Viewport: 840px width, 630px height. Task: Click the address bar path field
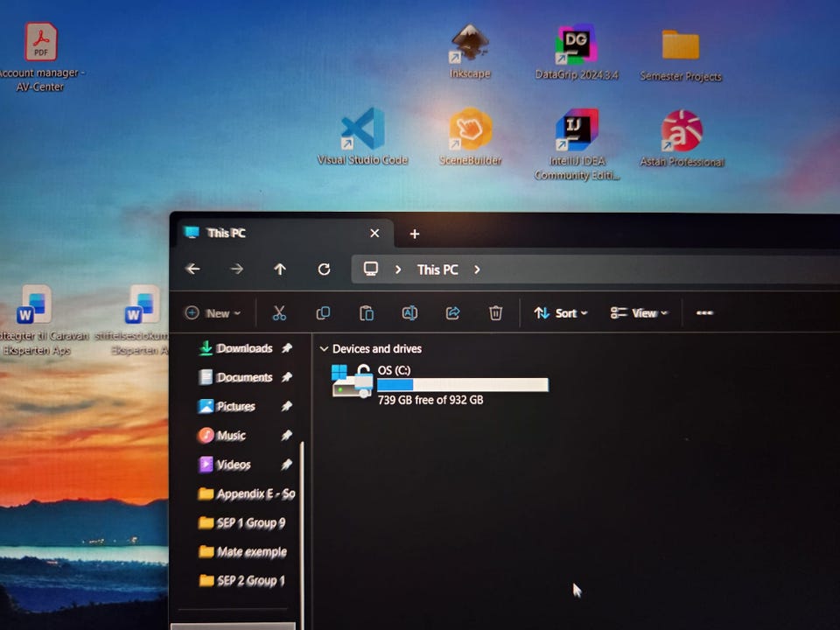point(595,269)
